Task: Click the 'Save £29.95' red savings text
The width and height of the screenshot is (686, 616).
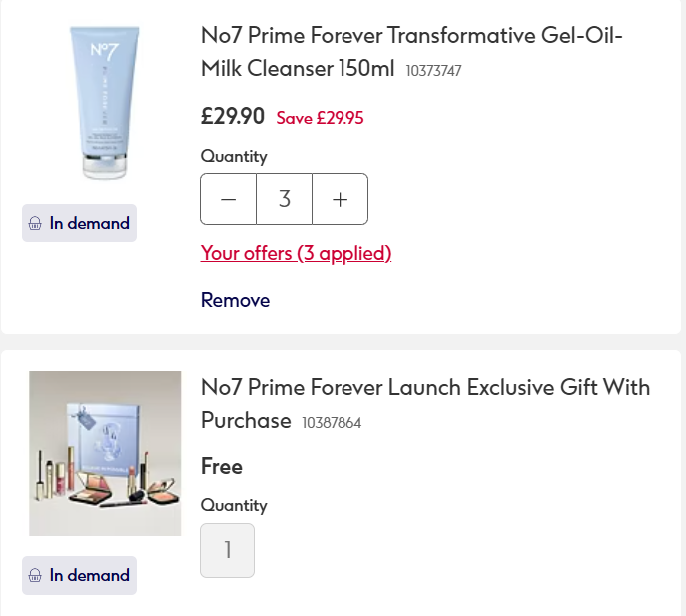Action: [x=320, y=118]
